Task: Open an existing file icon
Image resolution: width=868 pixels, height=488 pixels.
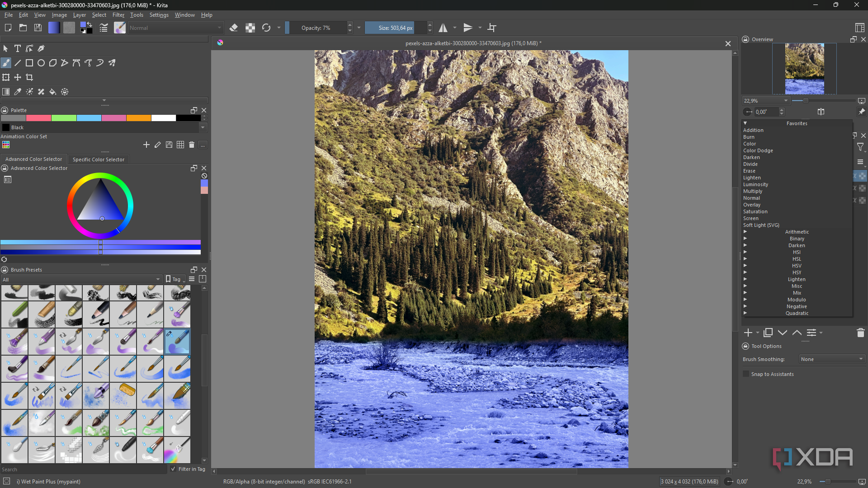Action: (x=23, y=28)
